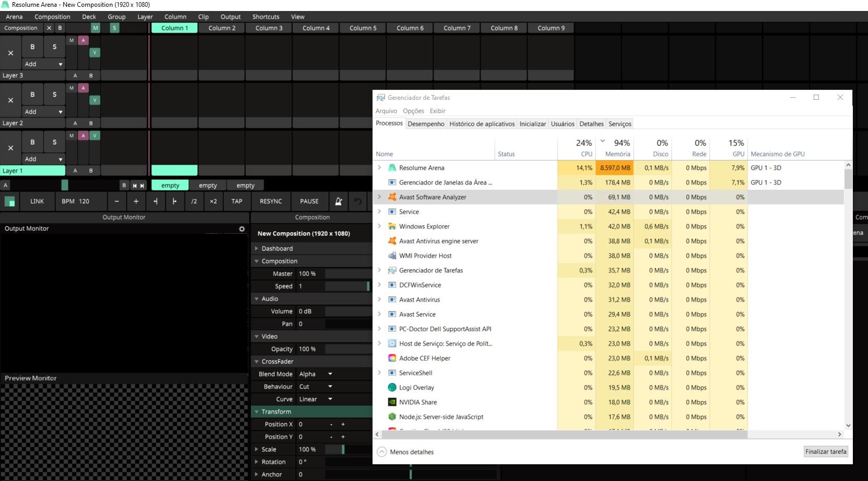The height and width of the screenshot is (481, 868).
Task: Click the composition eject X button
Action: coord(49,28)
